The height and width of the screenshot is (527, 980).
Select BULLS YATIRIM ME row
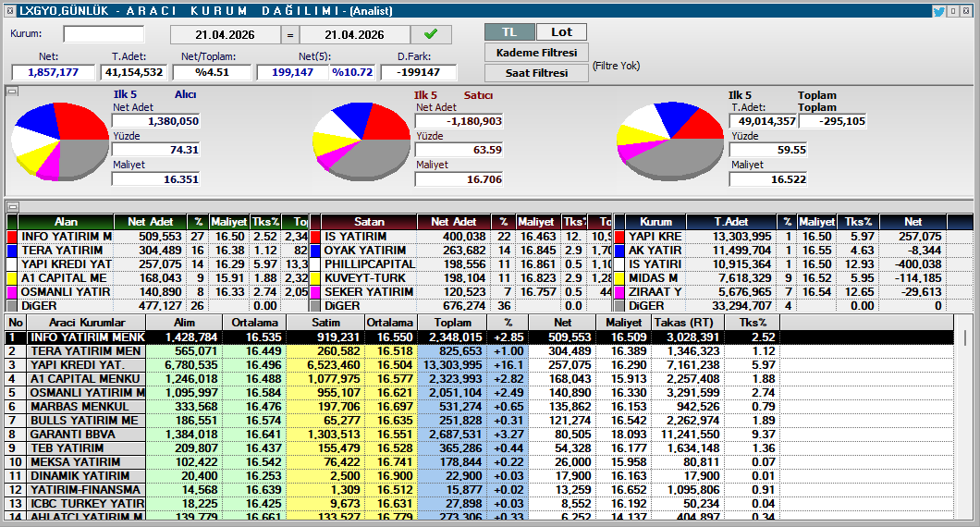[x=480, y=421]
